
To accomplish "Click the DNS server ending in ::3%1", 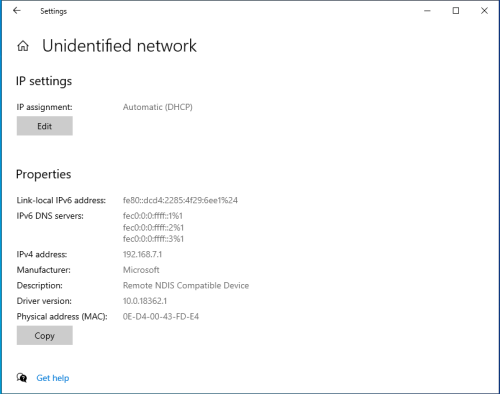I will [153, 239].
